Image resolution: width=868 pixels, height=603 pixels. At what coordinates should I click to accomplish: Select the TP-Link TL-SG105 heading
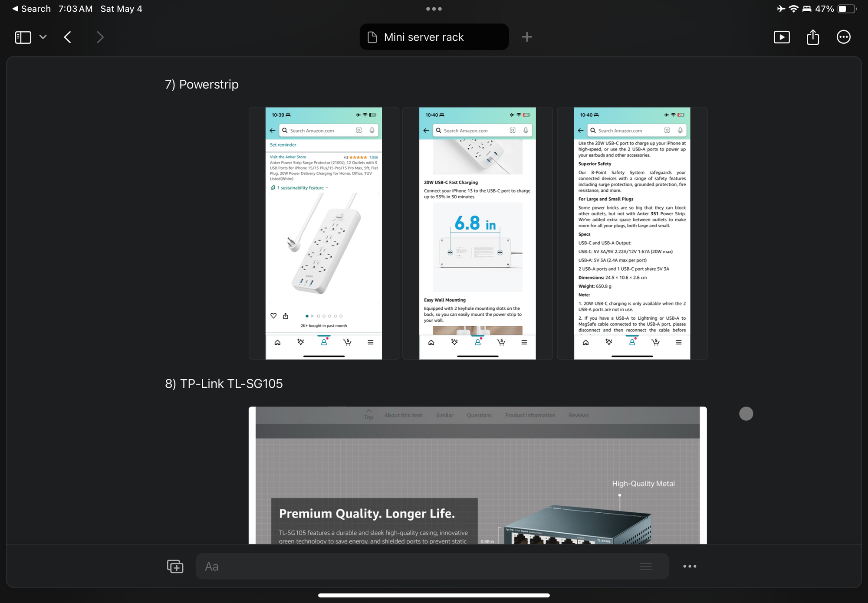(224, 383)
